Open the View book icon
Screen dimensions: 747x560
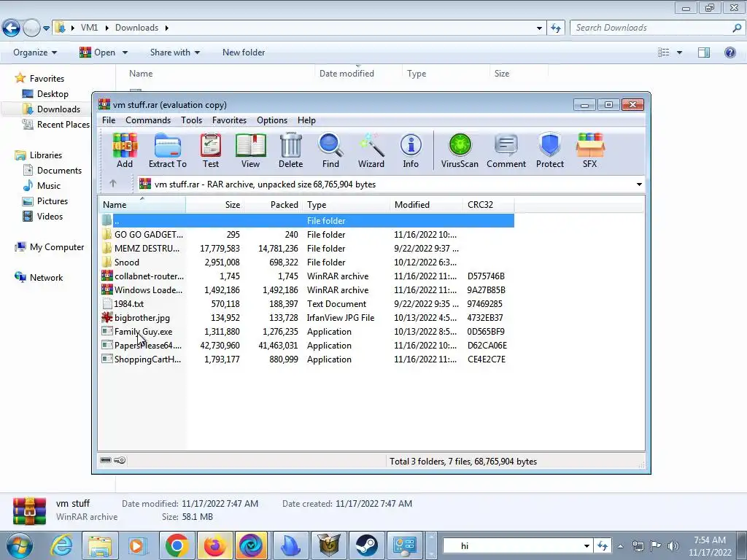pyautogui.click(x=251, y=150)
